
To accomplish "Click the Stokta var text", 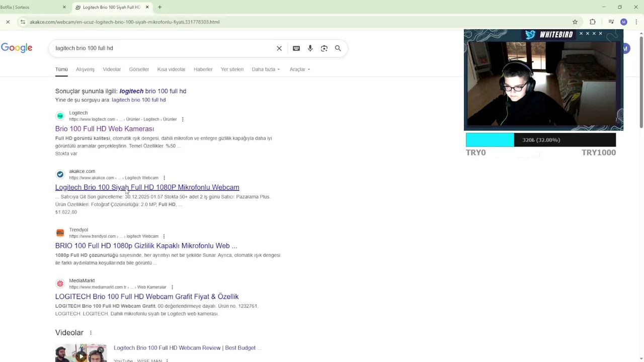I will coord(66,153).
